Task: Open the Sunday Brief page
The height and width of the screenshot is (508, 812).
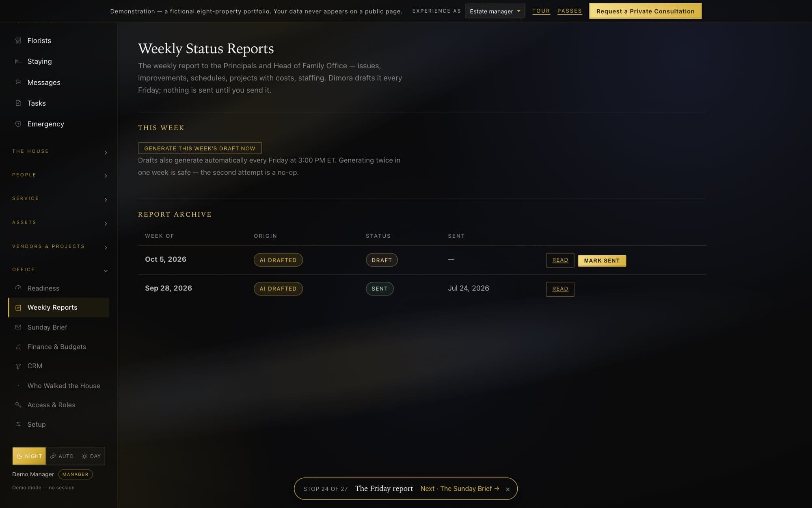Action: (59, 327)
